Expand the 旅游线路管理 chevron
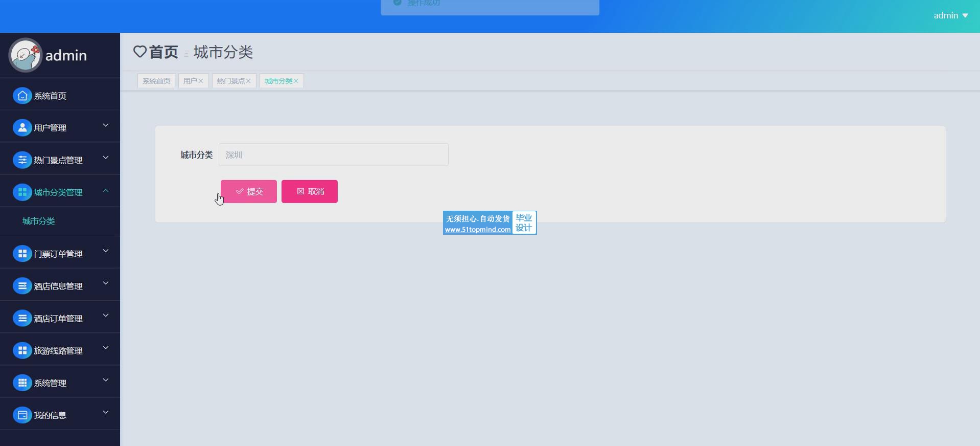 pos(106,347)
